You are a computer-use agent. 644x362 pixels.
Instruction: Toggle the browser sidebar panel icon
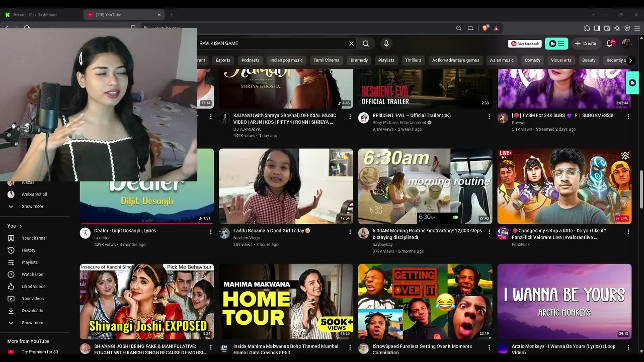click(597, 28)
